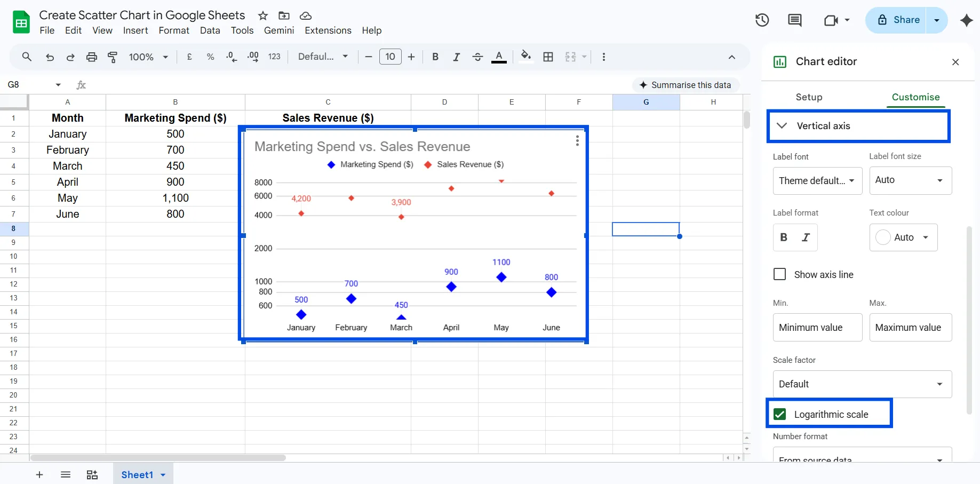Format as percent

click(x=211, y=57)
